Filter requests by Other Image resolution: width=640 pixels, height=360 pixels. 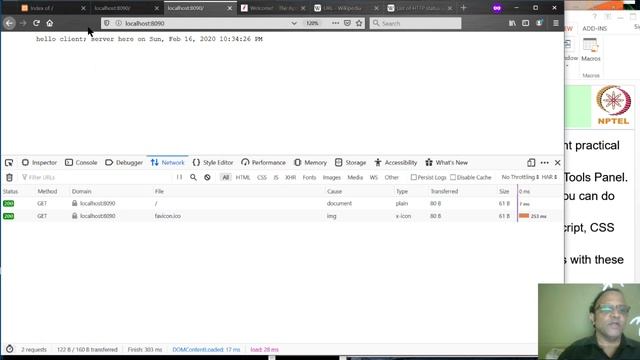tap(391, 177)
